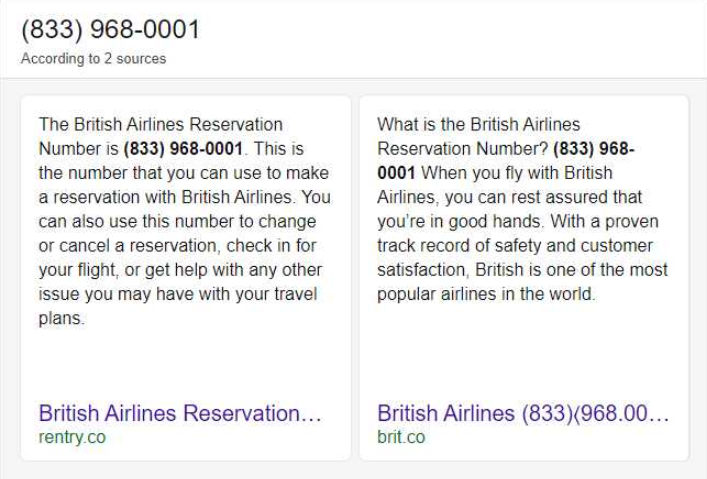Click the rentry.co source domain

pyautogui.click(x=72, y=437)
